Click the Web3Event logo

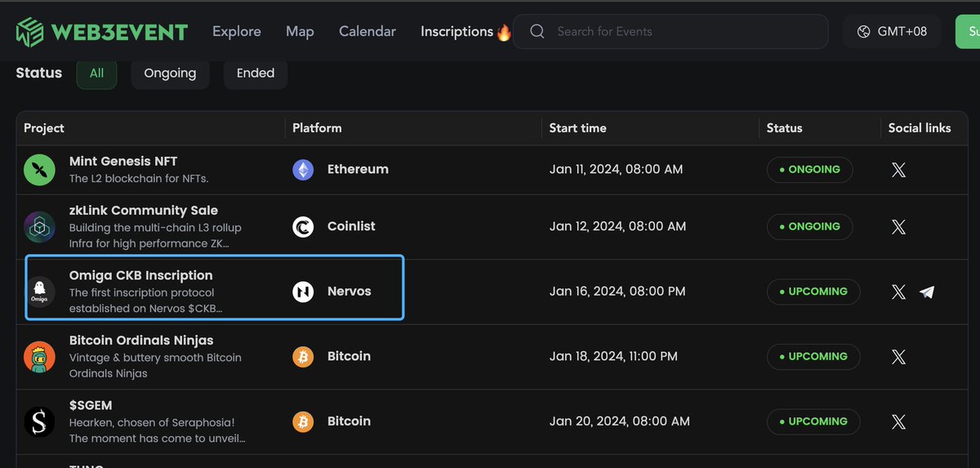pos(101,32)
